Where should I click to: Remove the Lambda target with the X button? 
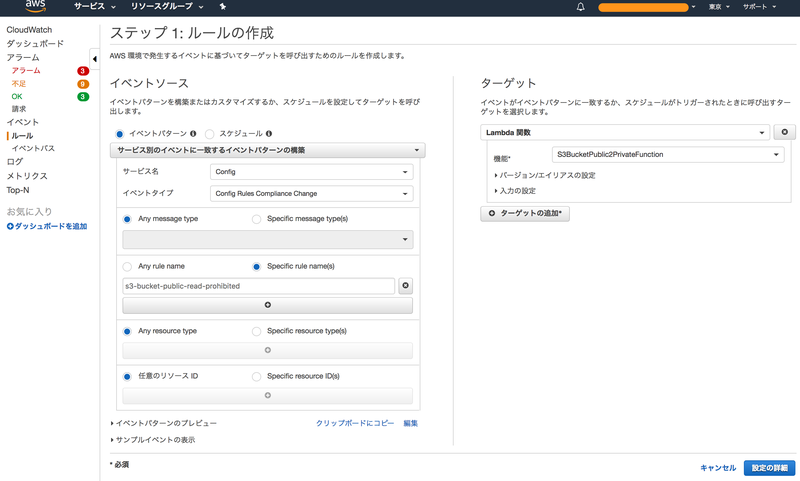pyautogui.click(x=784, y=132)
